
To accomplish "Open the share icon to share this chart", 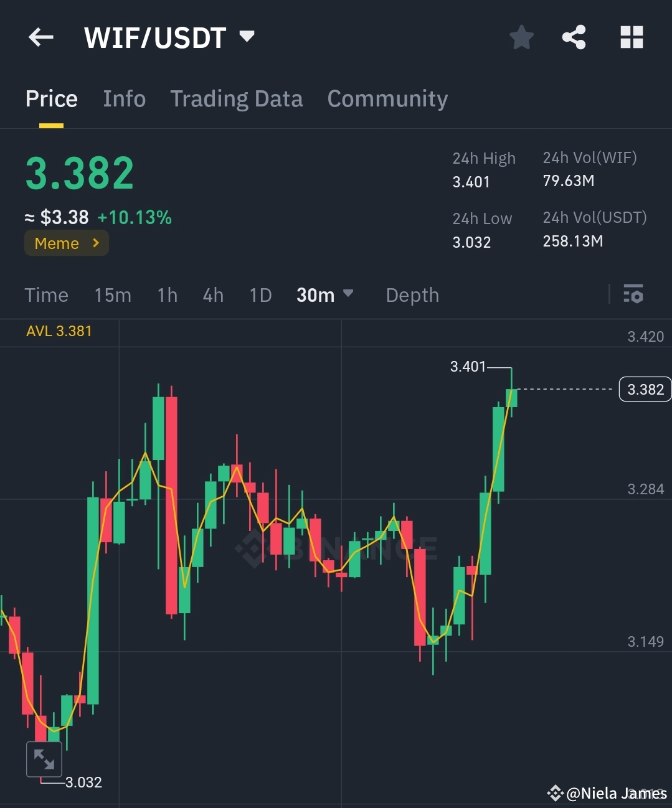I will click(574, 37).
